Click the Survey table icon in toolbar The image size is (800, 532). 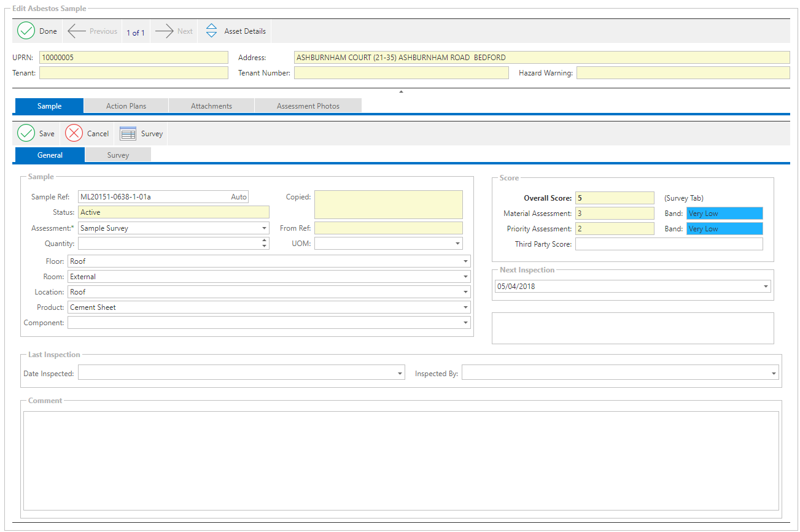coord(128,133)
